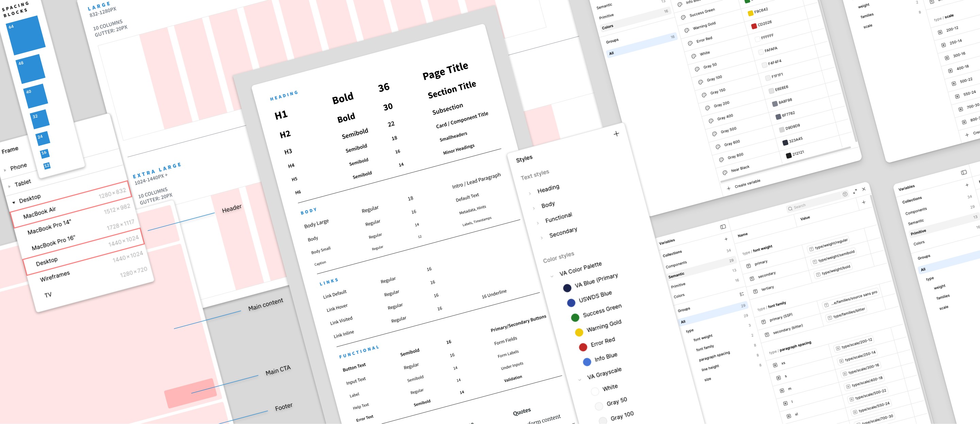Click the number icon beside paragraph spacing xs
Viewport: 980px width, 424px height.
click(x=775, y=365)
